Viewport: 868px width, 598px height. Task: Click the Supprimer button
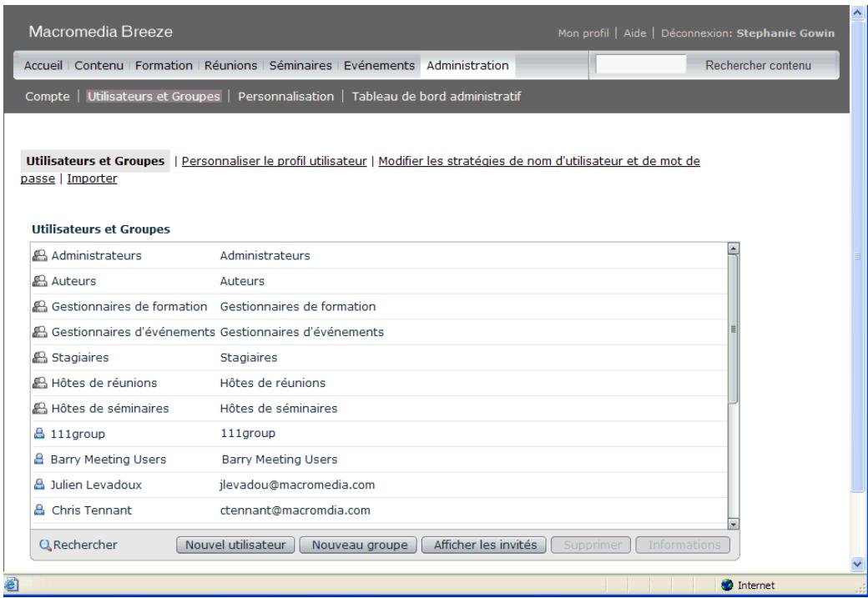pyautogui.click(x=592, y=545)
